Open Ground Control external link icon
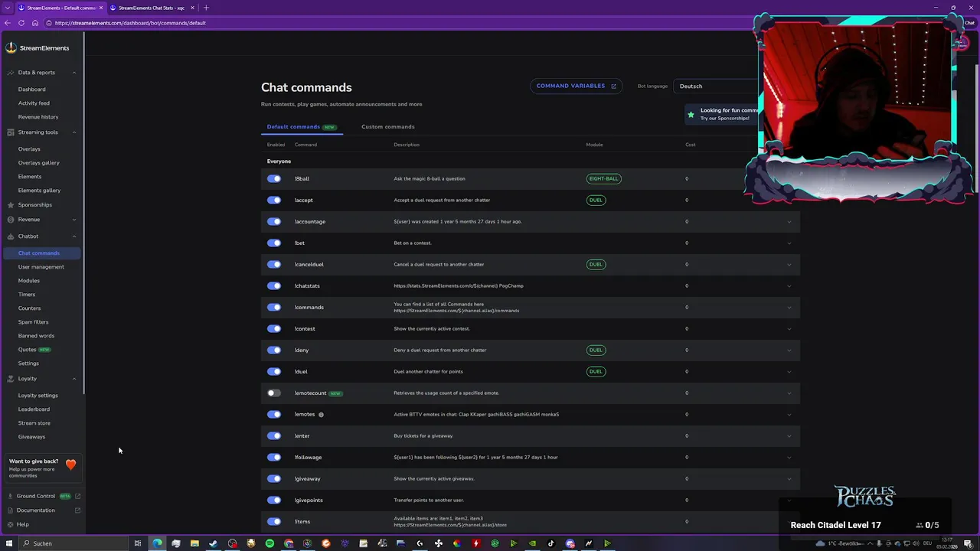 point(77,496)
